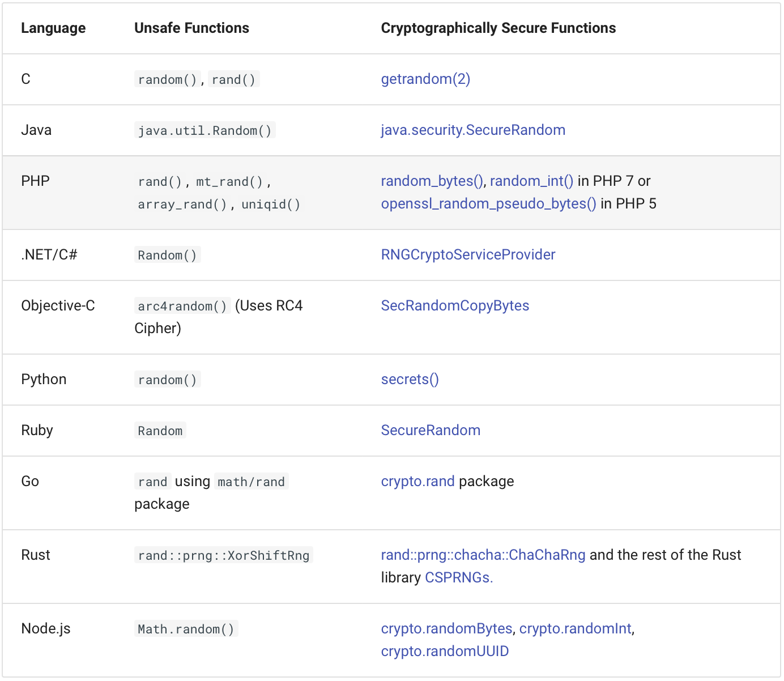Click the math/rand code text

coord(252,482)
